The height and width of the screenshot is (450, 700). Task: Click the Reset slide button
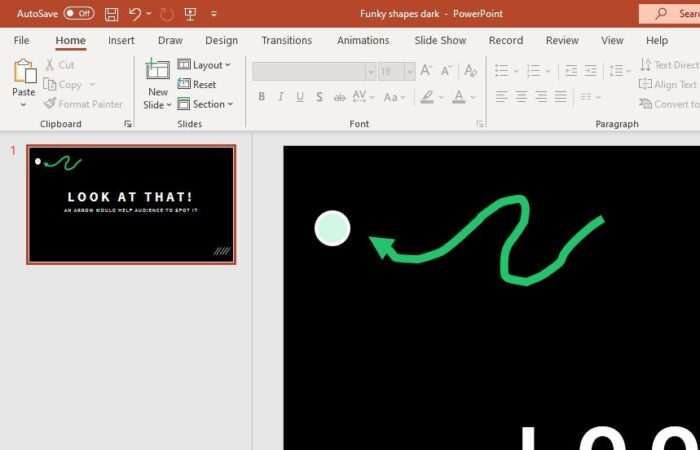(197, 84)
